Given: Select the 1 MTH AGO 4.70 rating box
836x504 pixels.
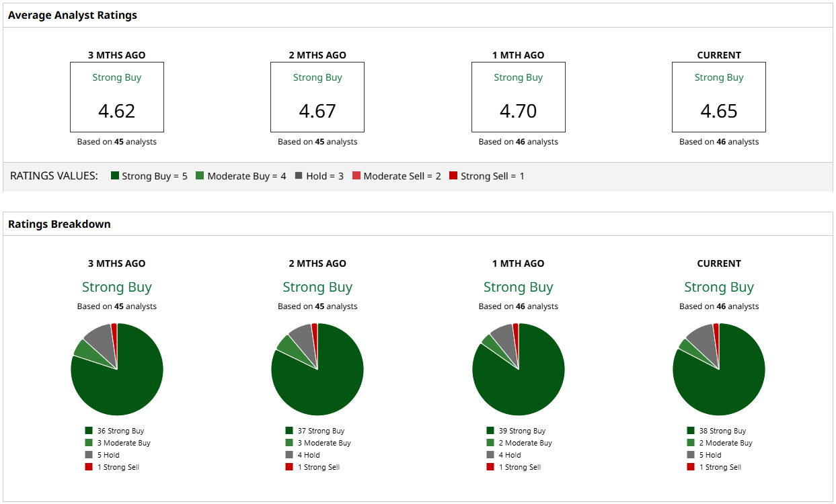Looking at the screenshot, I should click(x=519, y=97).
